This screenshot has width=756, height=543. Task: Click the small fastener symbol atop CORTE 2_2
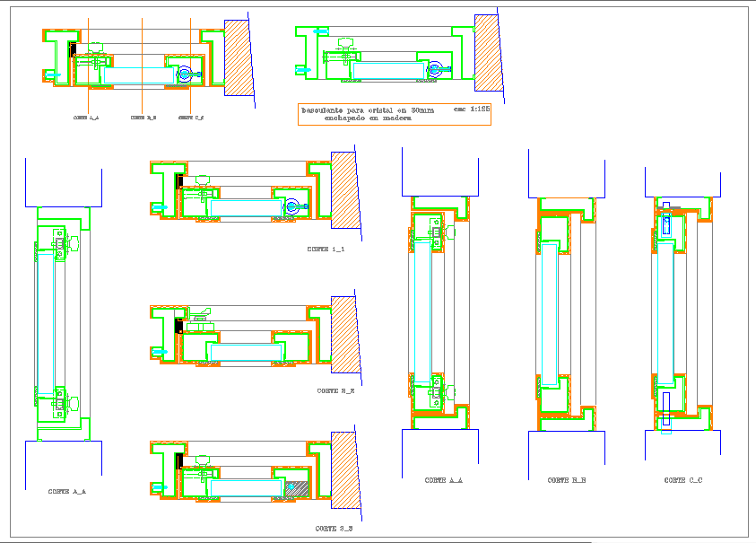click(x=201, y=314)
